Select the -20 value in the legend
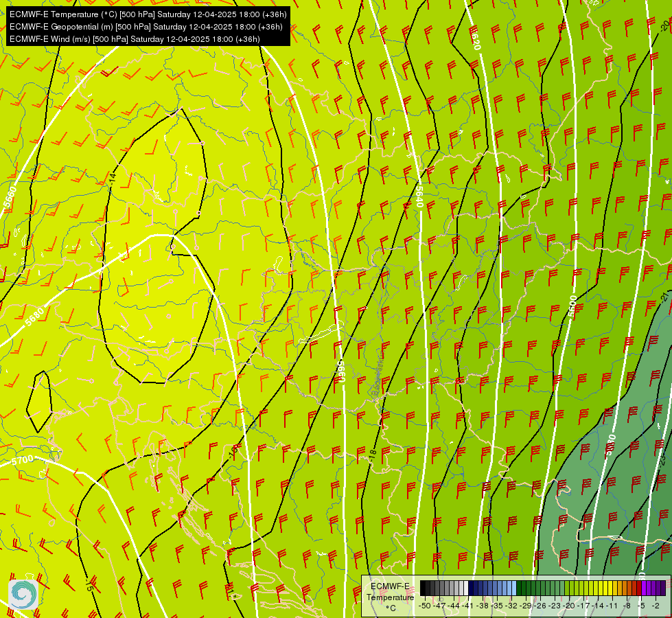This screenshot has height=618, width=672. 569,606
